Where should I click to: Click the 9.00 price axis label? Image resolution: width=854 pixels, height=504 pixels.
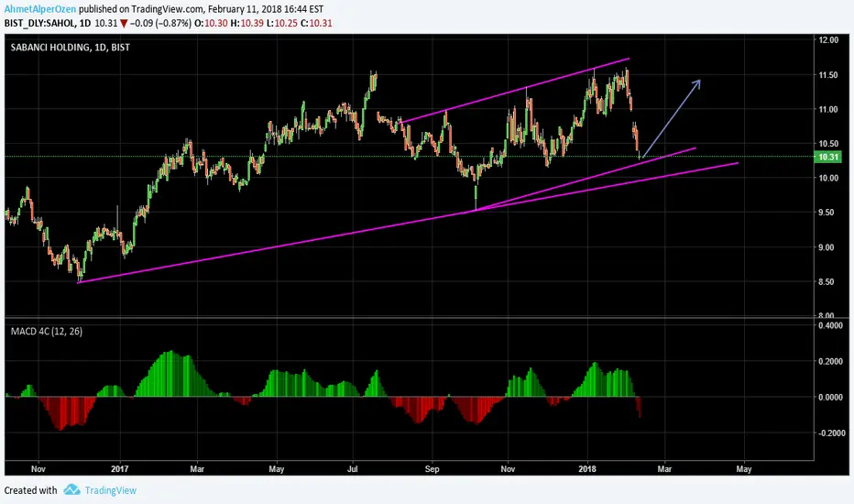point(828,247)
